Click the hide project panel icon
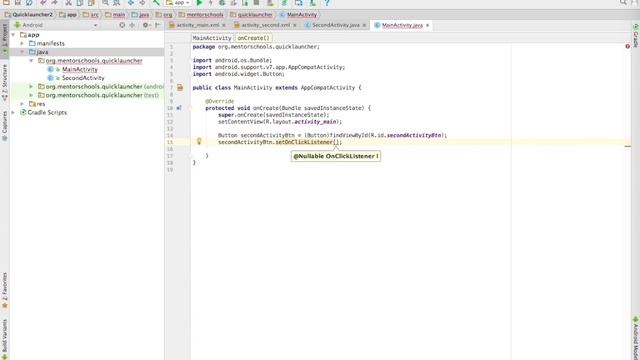 (158, 25)
